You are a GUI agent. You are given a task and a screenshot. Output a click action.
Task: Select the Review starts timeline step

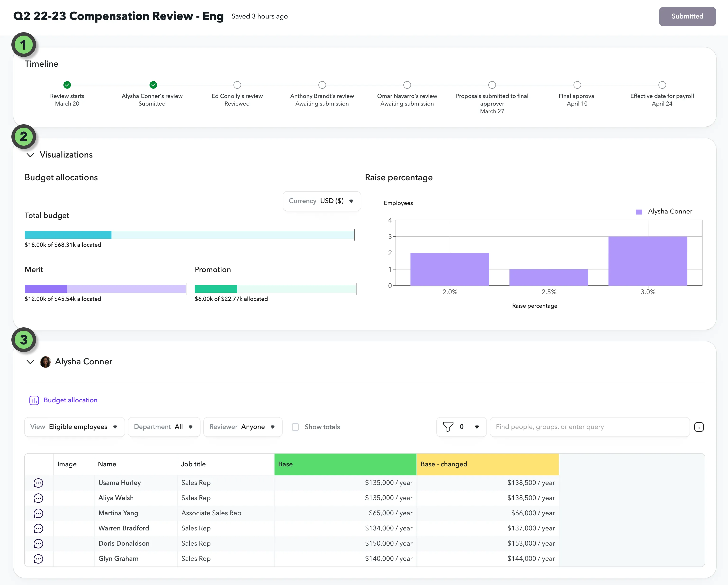pos(67,85)
